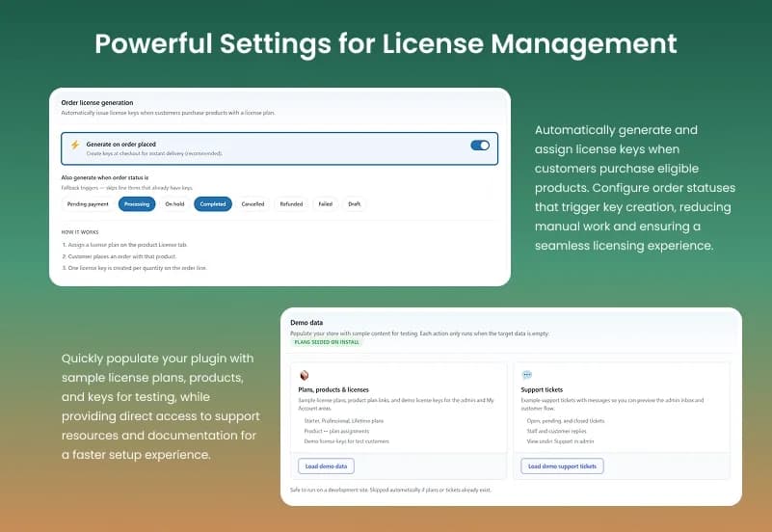Click the HOW IT WORKS heading
This screenshot has width=772, height=532.
80,232
